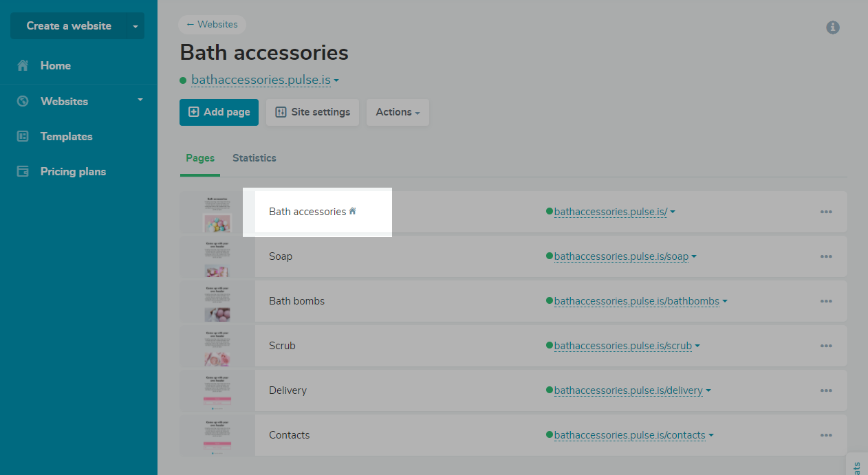Open three-dots menu for Delivery page
868x475 pixels.
click(x=826, y=390)
